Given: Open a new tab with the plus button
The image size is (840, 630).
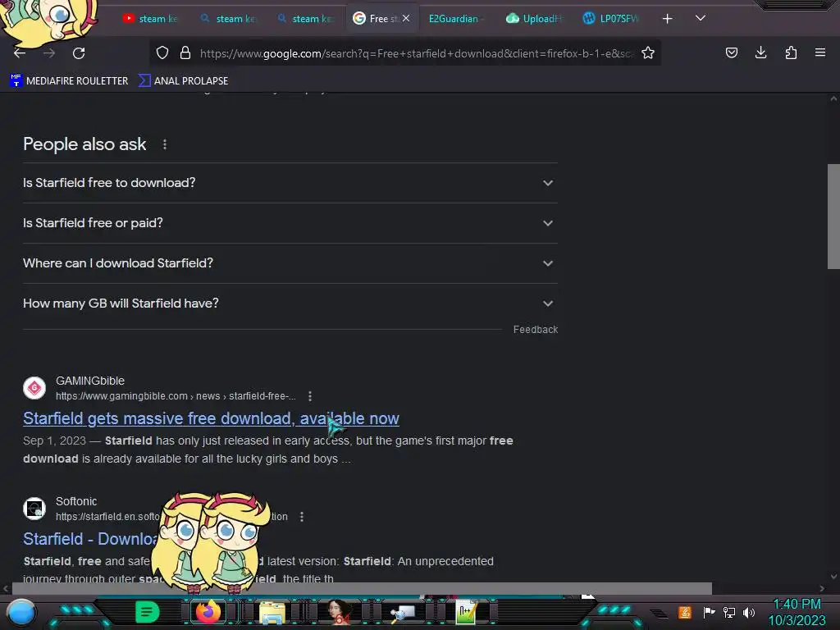Looking at the screenshot, I should coord(667,19).
